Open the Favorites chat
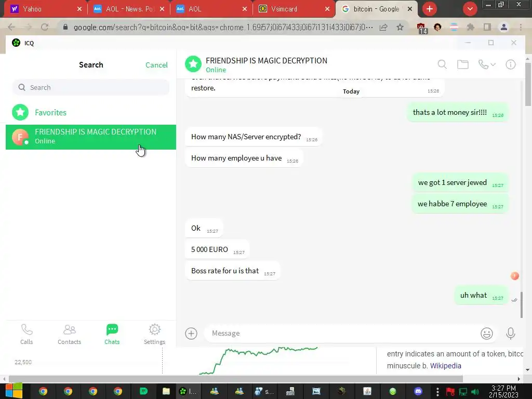 91,112
